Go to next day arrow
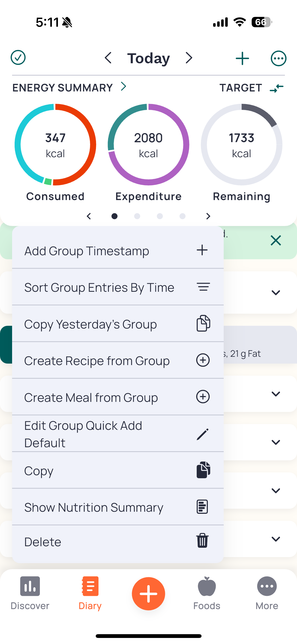Viewport: 297px width, 644px height. tap(189, 58)
